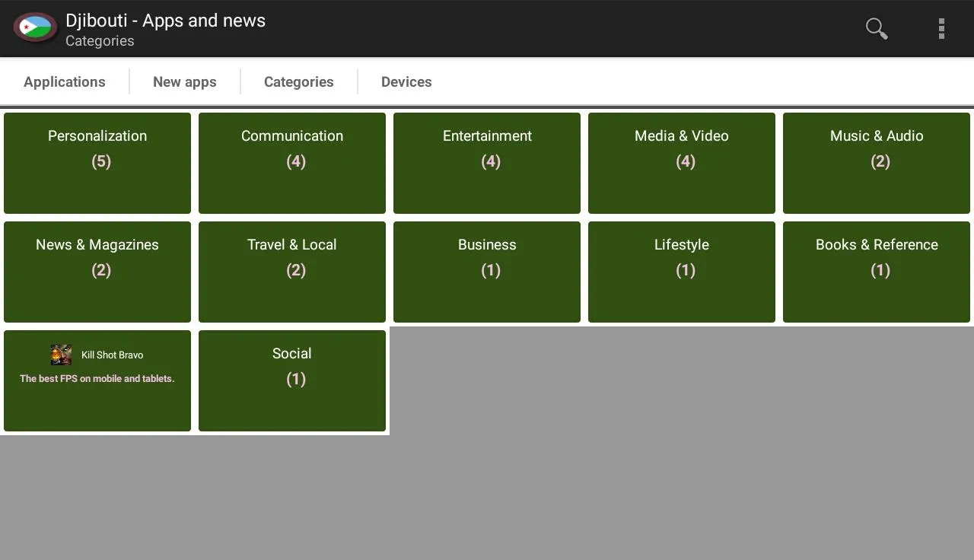Image resolution: width=974 pixels, height=560 pixels.
Task: Open the three-dot overflow menu
Action: [x=941, y=28]
